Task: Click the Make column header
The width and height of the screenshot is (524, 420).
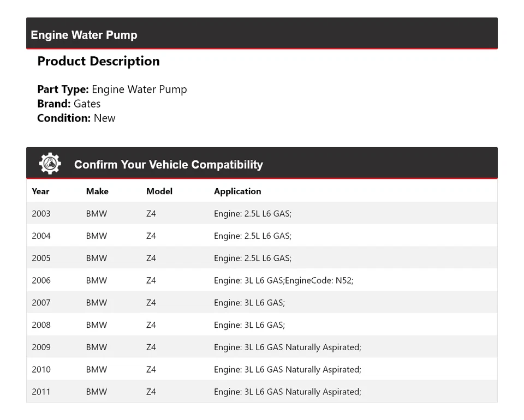Action: click(x=97, y=191)
